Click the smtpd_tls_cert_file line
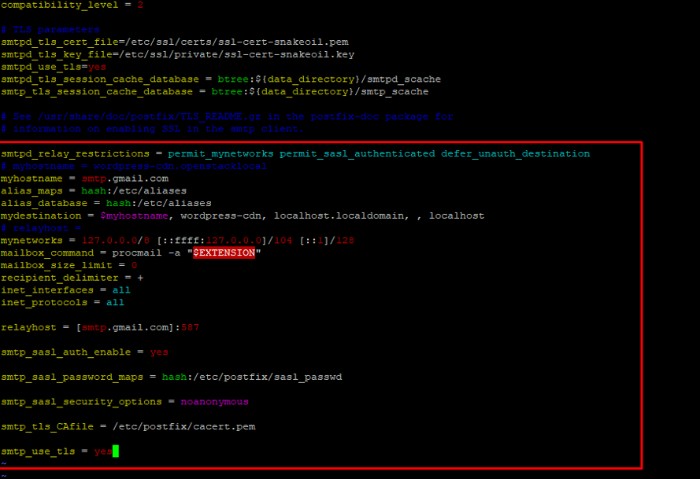Viewport: 700px width, 479px height. pyautogui.click(x=175, y=42)
